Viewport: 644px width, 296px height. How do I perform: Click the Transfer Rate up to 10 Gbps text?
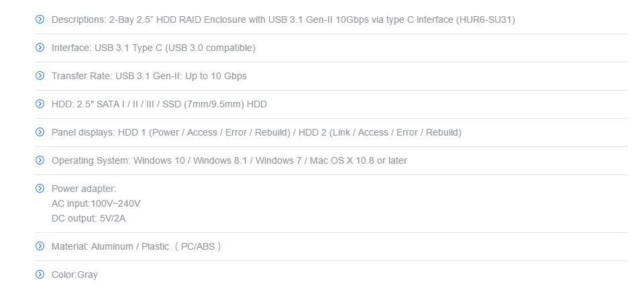pos(149,76)
